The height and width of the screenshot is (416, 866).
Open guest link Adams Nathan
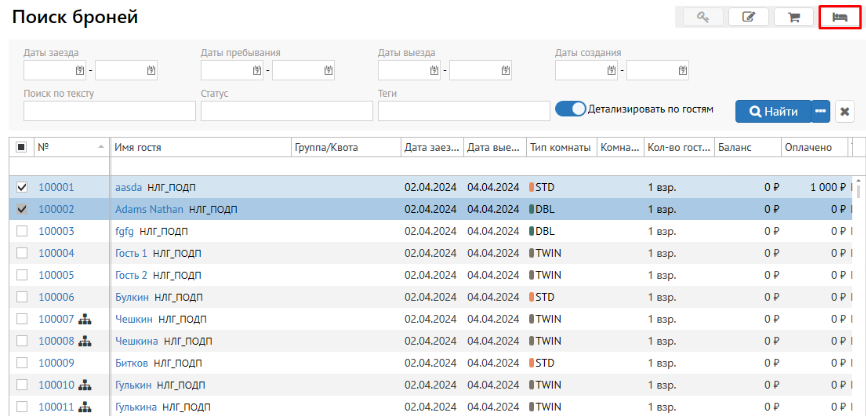tap(149, 209)
